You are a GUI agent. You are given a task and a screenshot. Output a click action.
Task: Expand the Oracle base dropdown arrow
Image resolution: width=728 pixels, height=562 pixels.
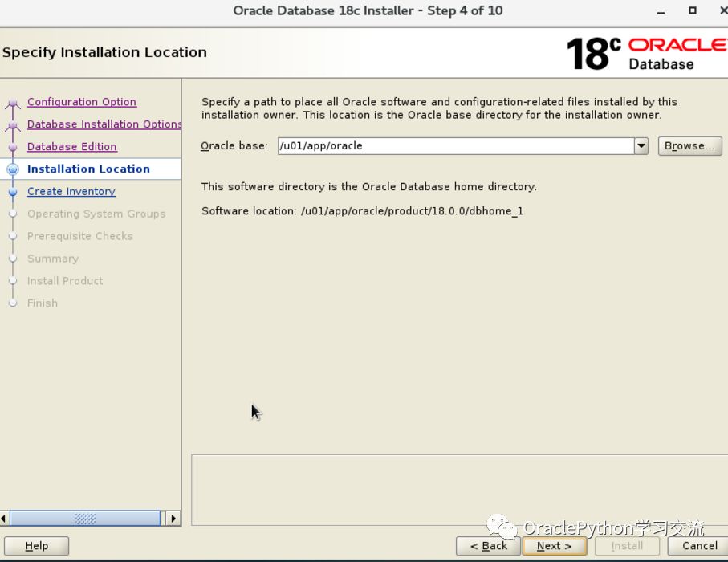pos(641,146)
